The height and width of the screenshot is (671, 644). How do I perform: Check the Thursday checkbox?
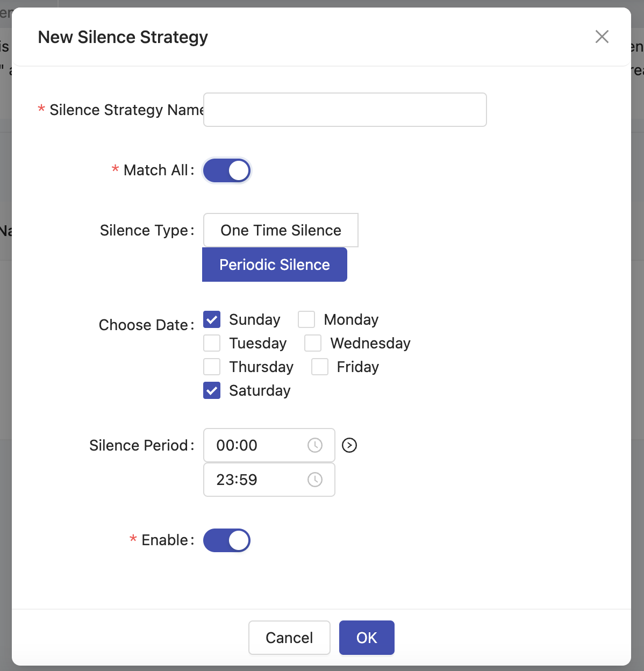212,367
